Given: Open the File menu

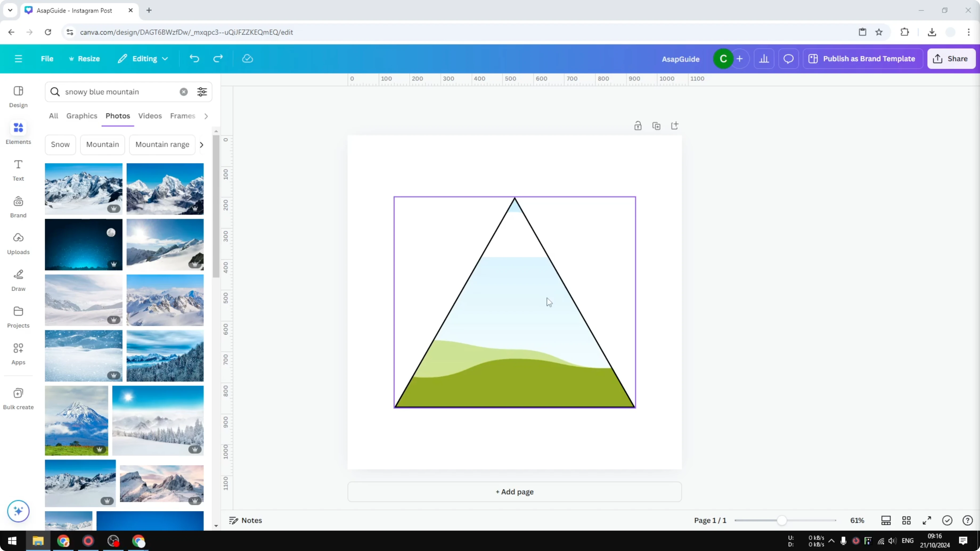Looking at the screenshot, I should [47, 59].
